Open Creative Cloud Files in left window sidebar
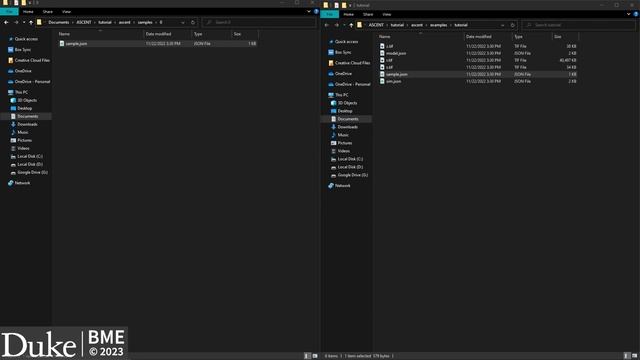Image resolution: width=640 pixels, height=360 pixels. point(32,60)
